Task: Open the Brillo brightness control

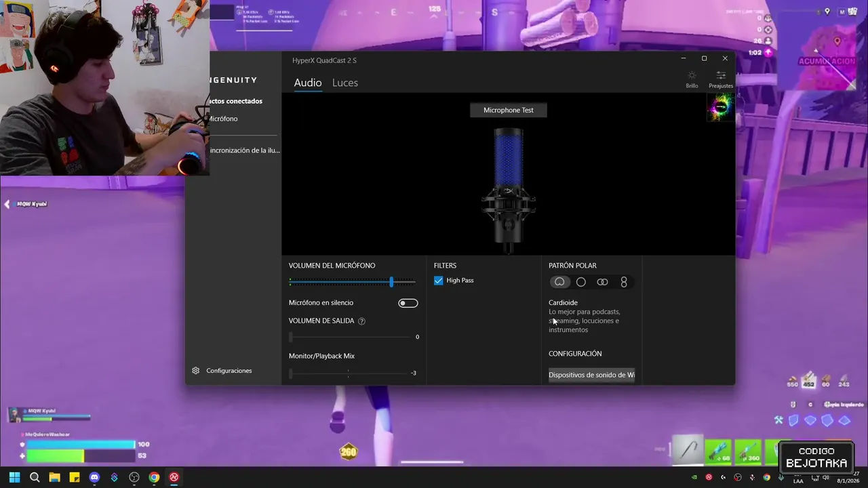Action: tap(692, 79)
